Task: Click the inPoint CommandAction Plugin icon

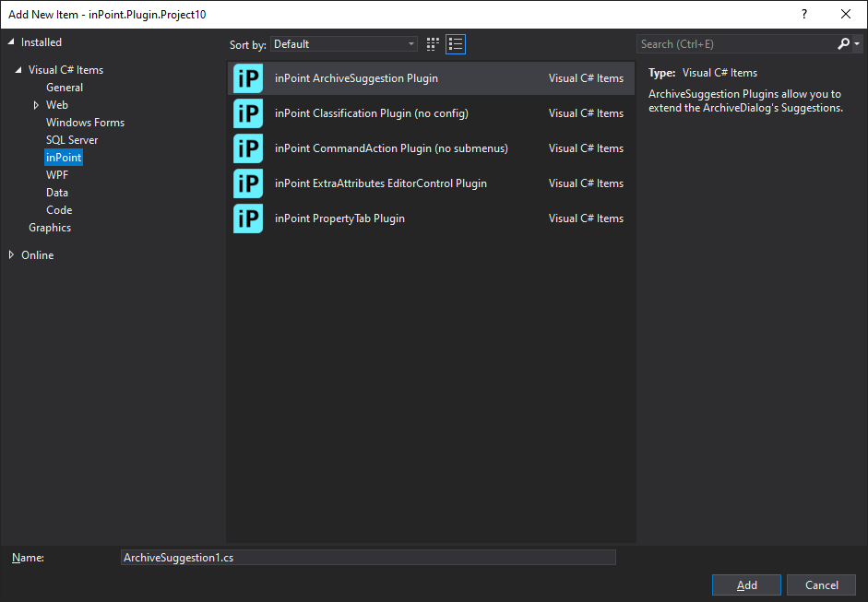Action: point(248,148)
